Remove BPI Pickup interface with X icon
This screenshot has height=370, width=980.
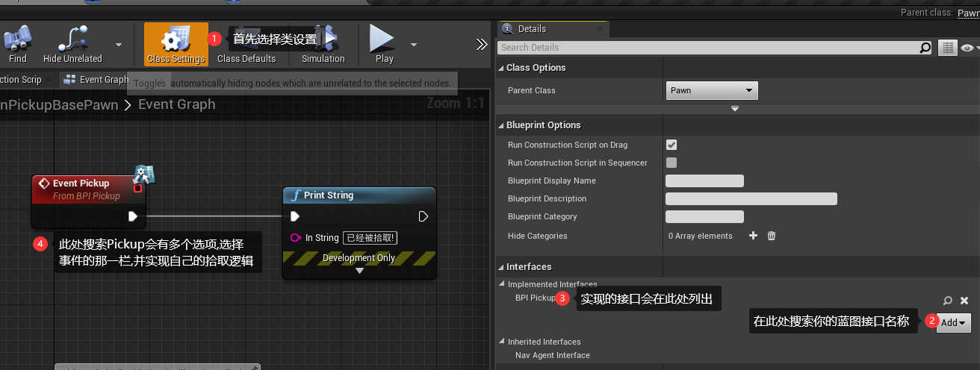tap(964, 301)
